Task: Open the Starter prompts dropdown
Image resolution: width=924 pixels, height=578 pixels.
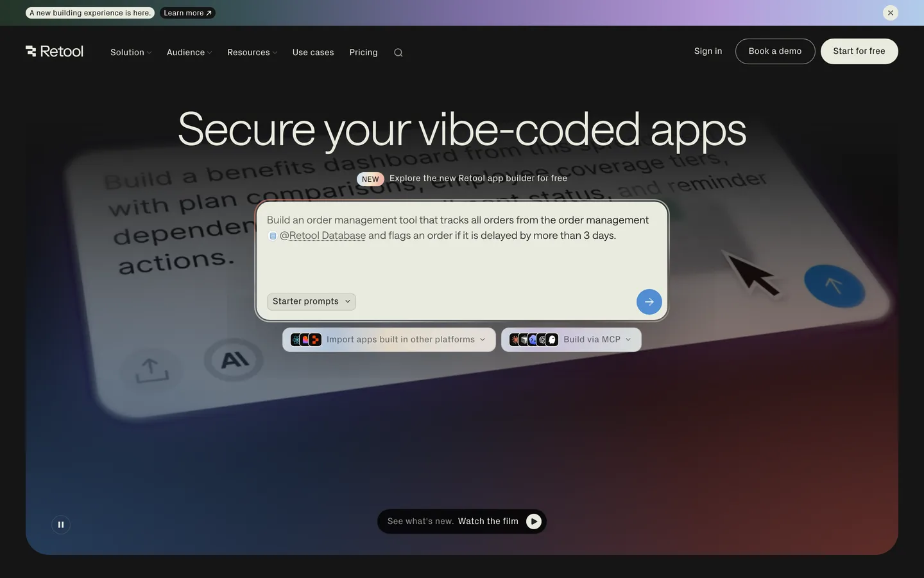Action: point(311,302)
